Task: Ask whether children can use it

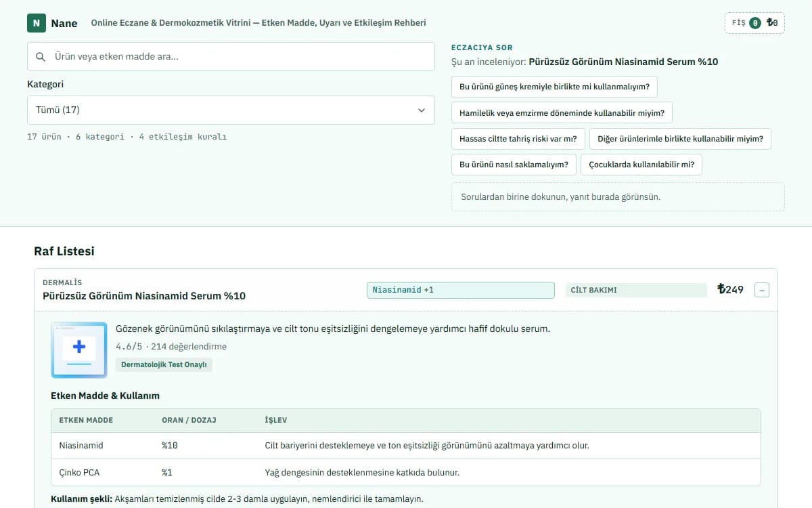Action: click(x=641, y=165)
